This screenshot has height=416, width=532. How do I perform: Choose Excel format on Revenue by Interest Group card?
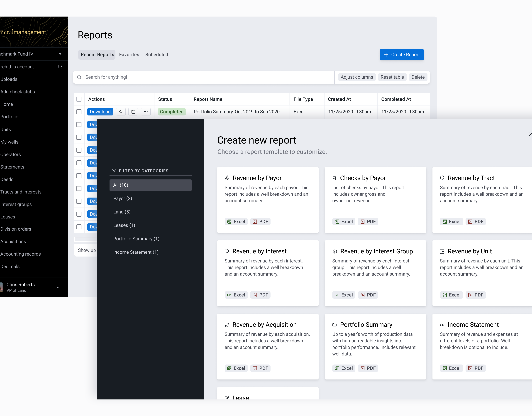point(344,295)
